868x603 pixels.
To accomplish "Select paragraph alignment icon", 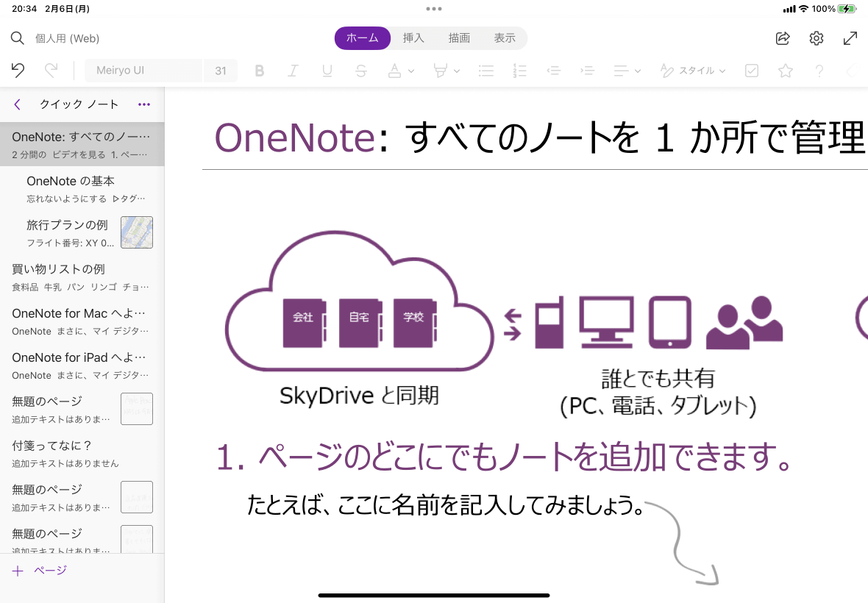I will tap(621, 71).
